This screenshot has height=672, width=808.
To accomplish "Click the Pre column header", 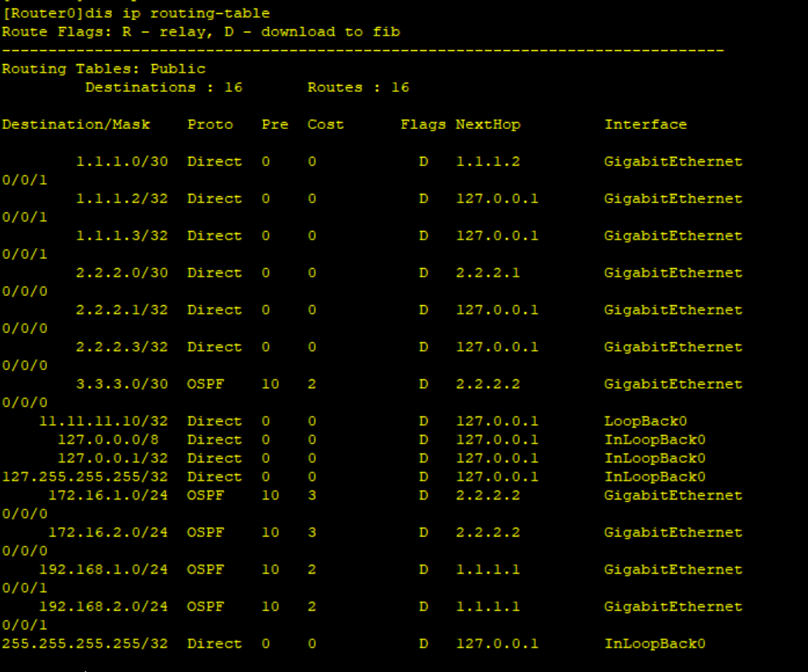I will click(x=274, y=124).
